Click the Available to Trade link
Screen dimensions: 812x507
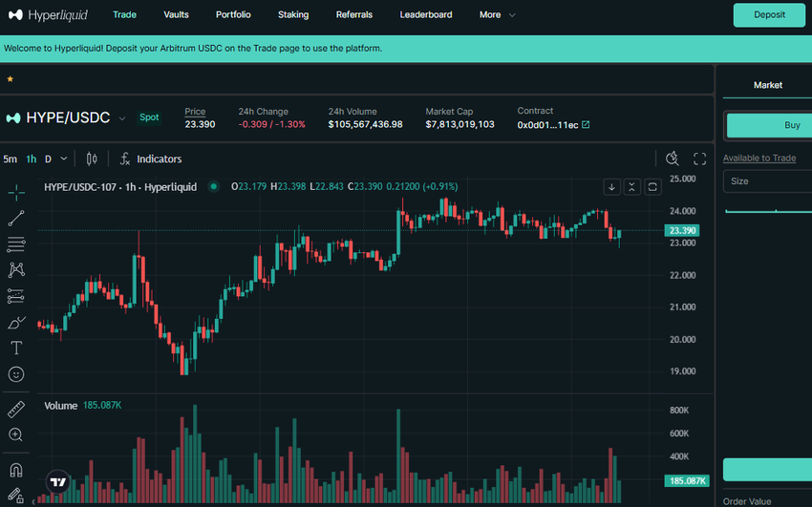[759, 158]
